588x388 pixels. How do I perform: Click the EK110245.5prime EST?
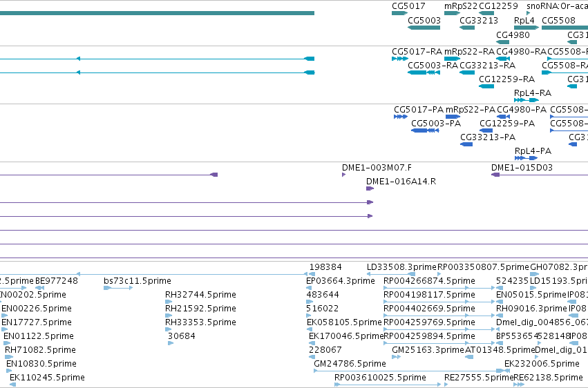(x=12, y=385)
